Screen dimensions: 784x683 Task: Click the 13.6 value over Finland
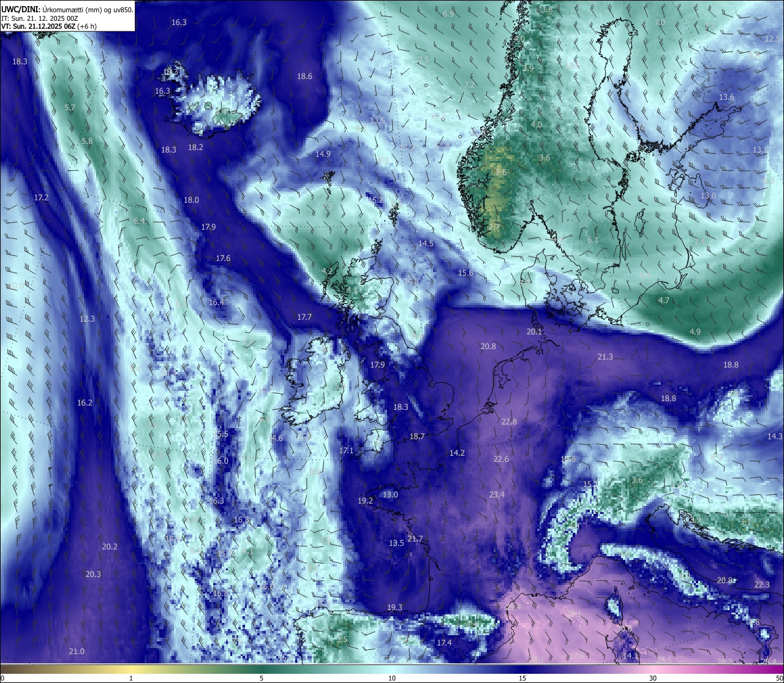(726, 97)
